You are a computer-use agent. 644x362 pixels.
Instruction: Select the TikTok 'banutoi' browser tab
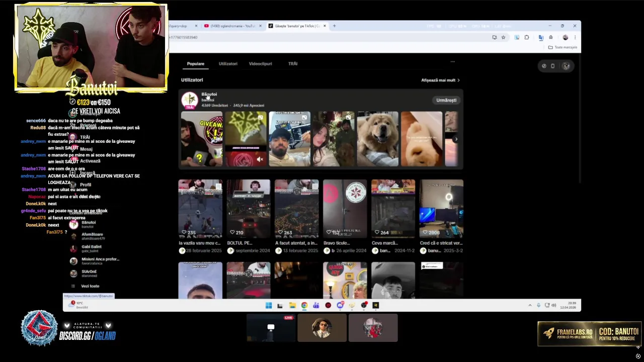click(x=297, y=26)
